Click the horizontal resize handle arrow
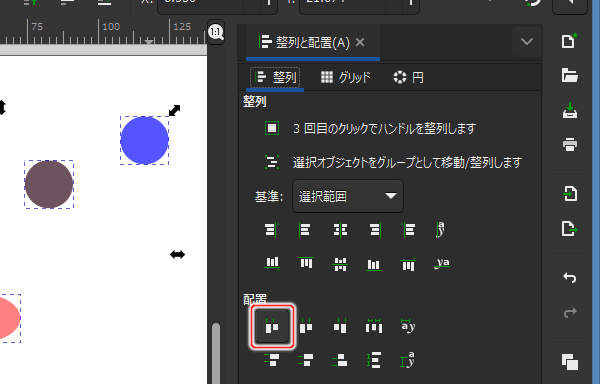 pos(177,254)
